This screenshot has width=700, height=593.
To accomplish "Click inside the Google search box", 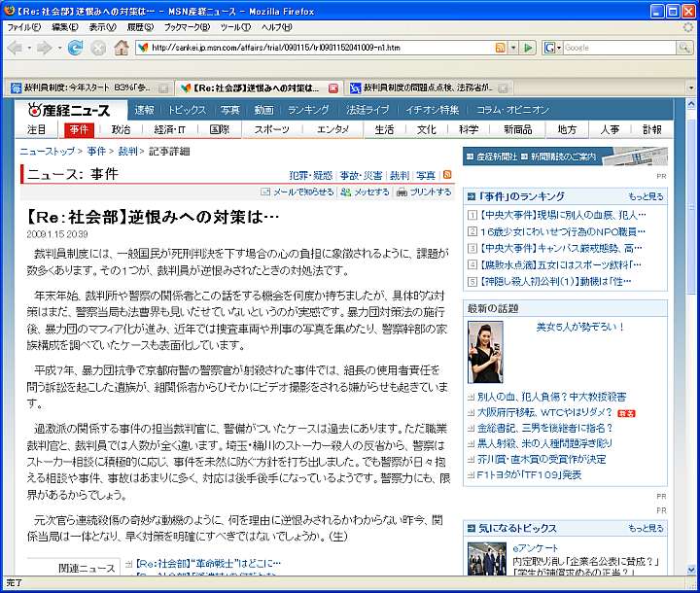I will [x=617, y=48].
